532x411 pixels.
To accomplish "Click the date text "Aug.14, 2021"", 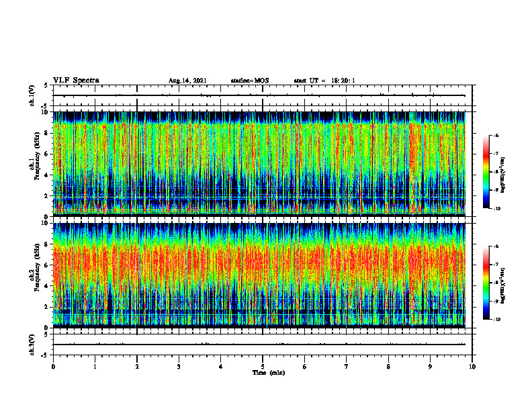I will 187,81.
